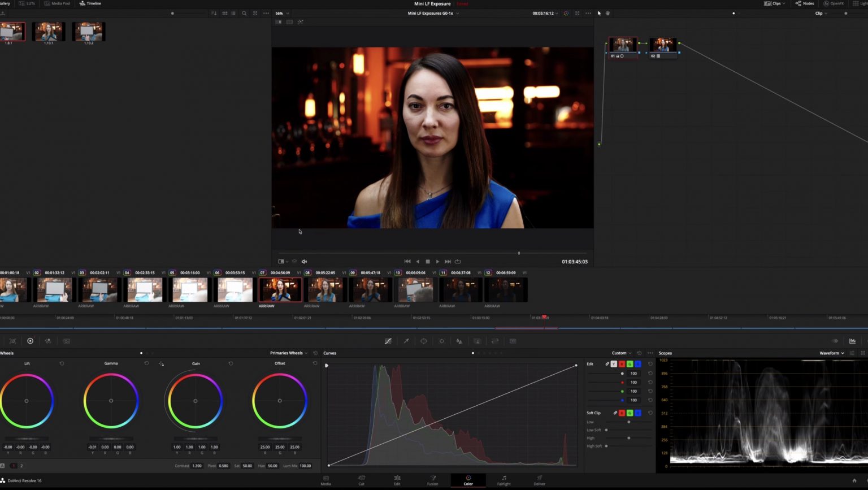Open the Curves palette icon
868x490 pixels.
tap(388, 341)
